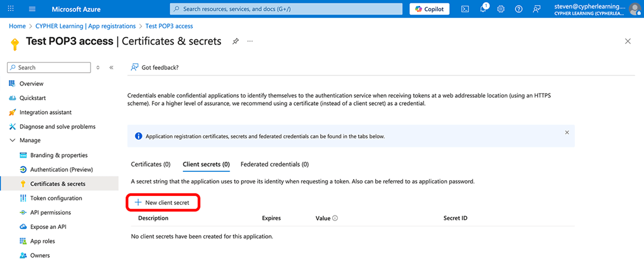
Task: Open the help question mark icon
Action: point(519,9)
